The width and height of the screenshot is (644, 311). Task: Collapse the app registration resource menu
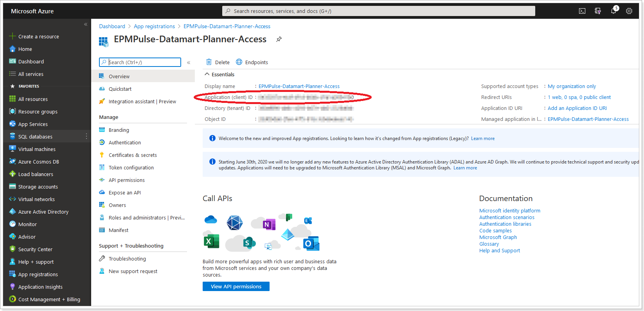pos(189,63)
